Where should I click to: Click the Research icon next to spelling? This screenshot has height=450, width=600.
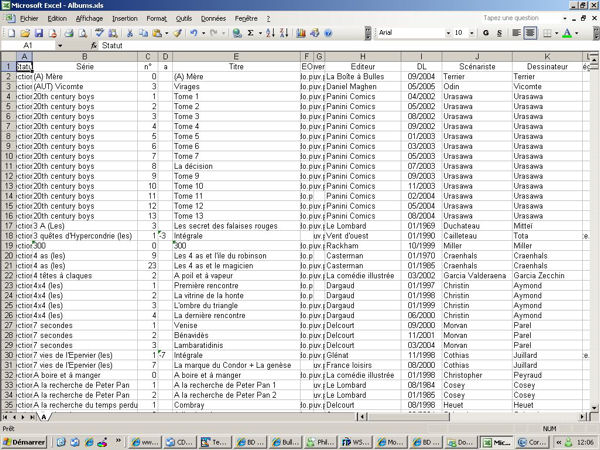point(113,33)
